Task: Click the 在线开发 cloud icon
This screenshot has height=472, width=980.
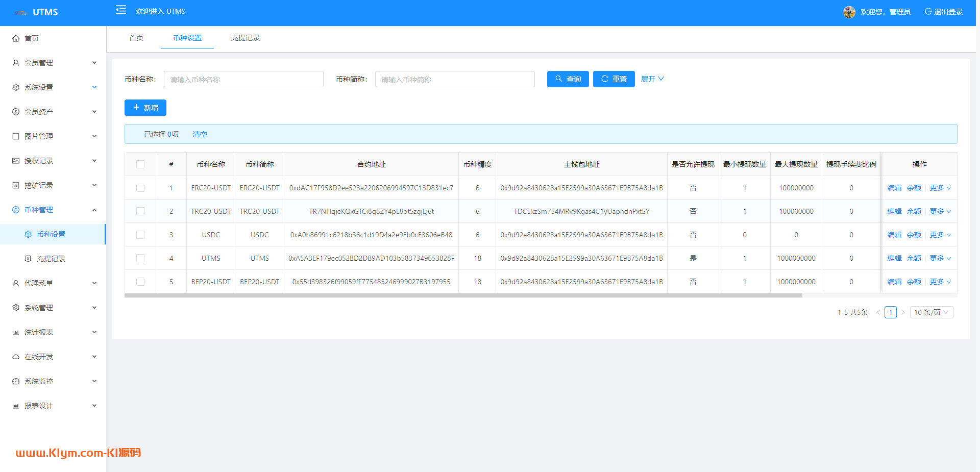Action: coord(16,357)
